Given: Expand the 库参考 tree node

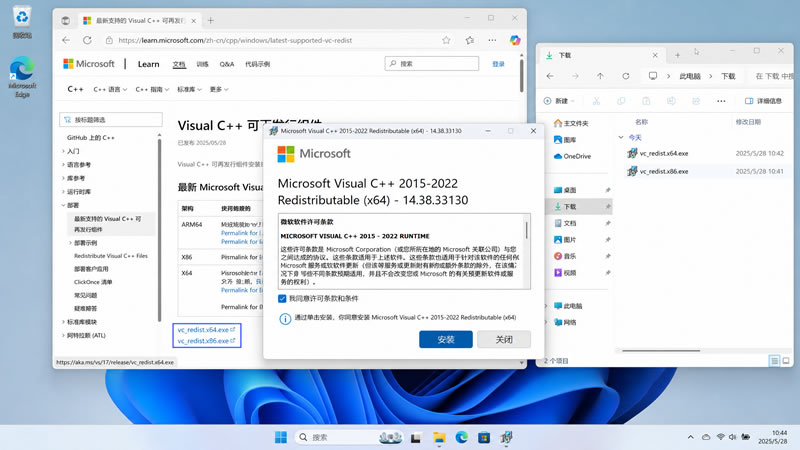Looking at the screenshot, I should point(63,178).
